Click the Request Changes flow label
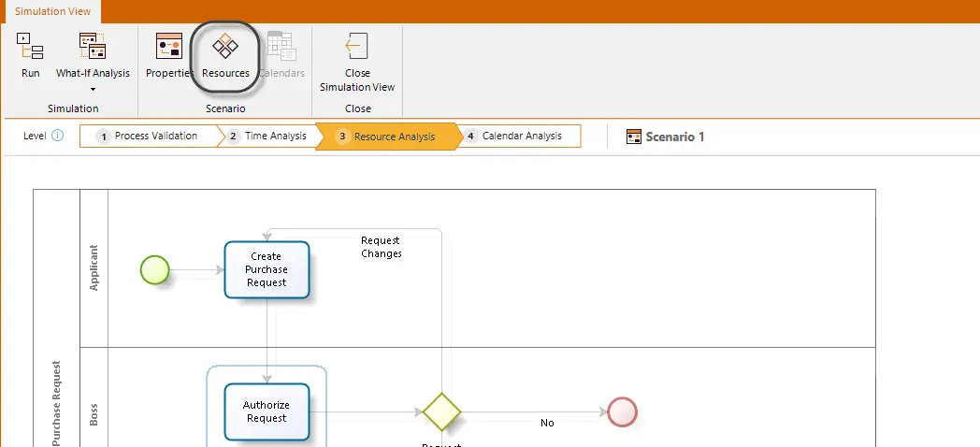The width and height of the screenshot is (980, 447). [x=382, y=247]
